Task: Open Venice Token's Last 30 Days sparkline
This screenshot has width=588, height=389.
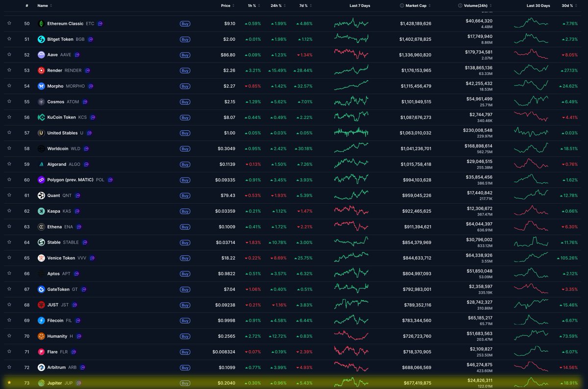Action: tap(532, 258)
